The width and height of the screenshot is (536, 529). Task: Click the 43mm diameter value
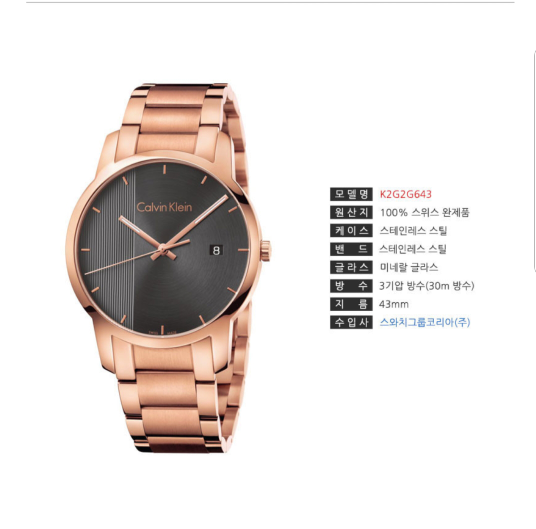pyautogui.click(x=394, y=304)
